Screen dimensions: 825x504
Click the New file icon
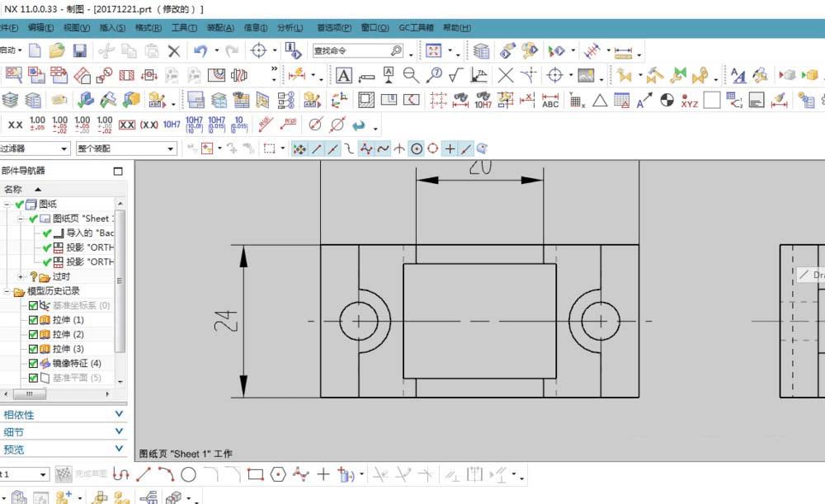coord(35,50)
